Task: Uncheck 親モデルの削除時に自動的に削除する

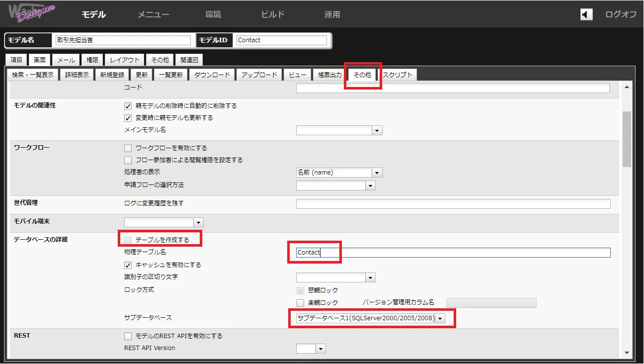Action: (x=128, y=106)
